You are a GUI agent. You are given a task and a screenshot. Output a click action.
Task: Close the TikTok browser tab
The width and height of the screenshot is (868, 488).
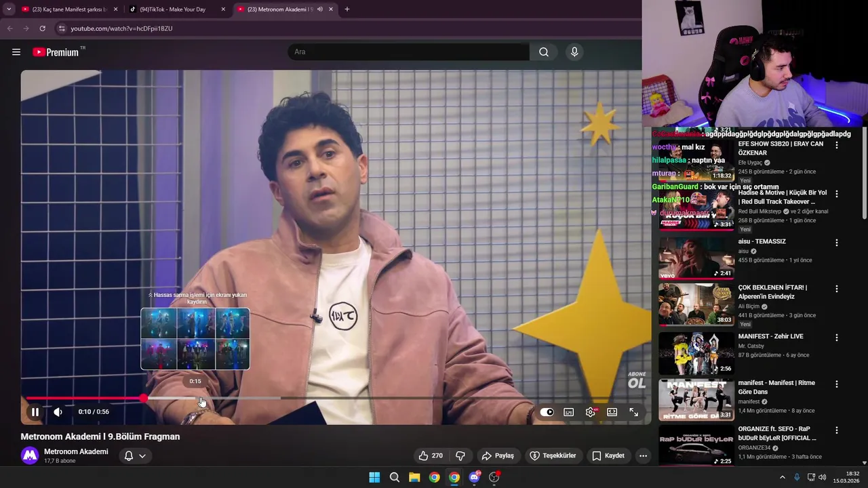pos(223,9)
